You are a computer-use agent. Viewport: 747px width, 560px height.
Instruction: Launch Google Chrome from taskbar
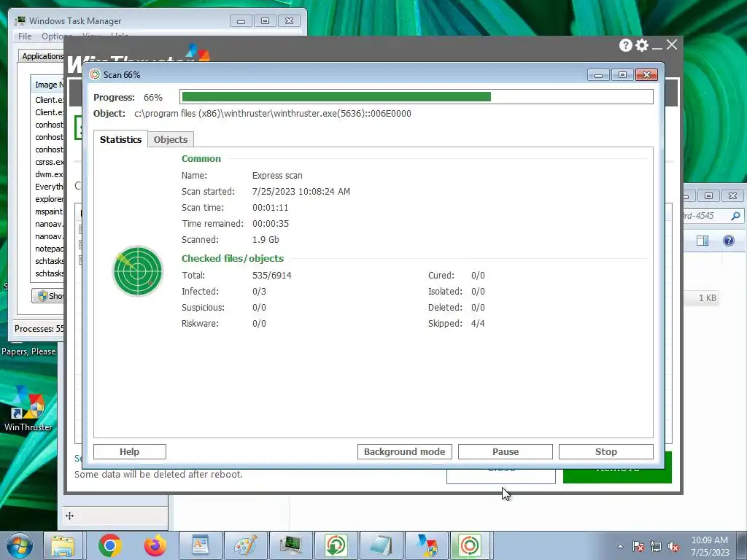tap(110, 545)
